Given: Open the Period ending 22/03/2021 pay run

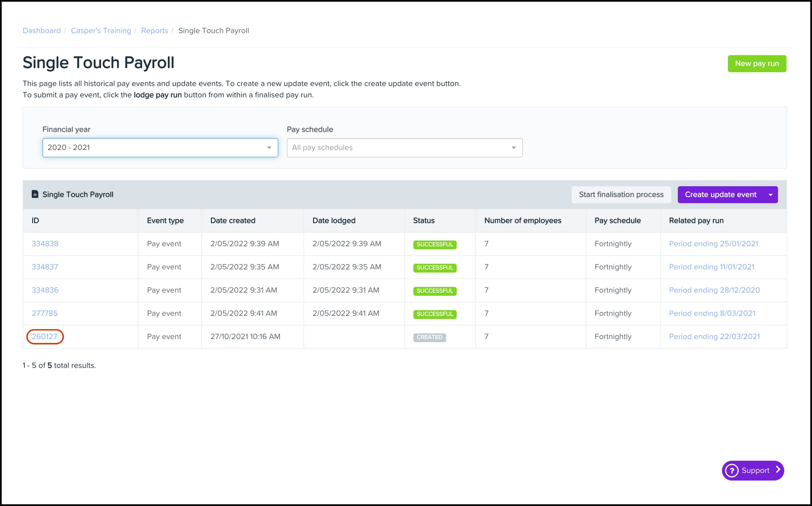Looking at the screenshot, I should [x=714, y=337].
